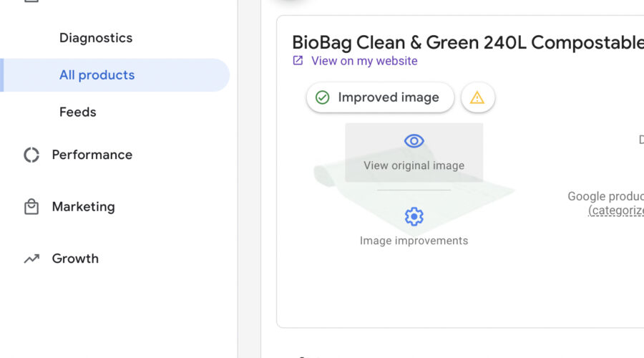Open the View on my website link

pos(364,61)
